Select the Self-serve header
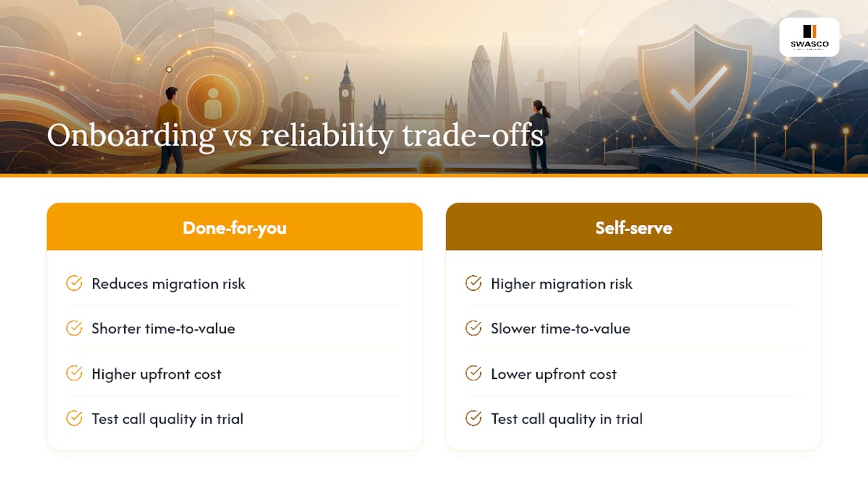 point(633,227)
